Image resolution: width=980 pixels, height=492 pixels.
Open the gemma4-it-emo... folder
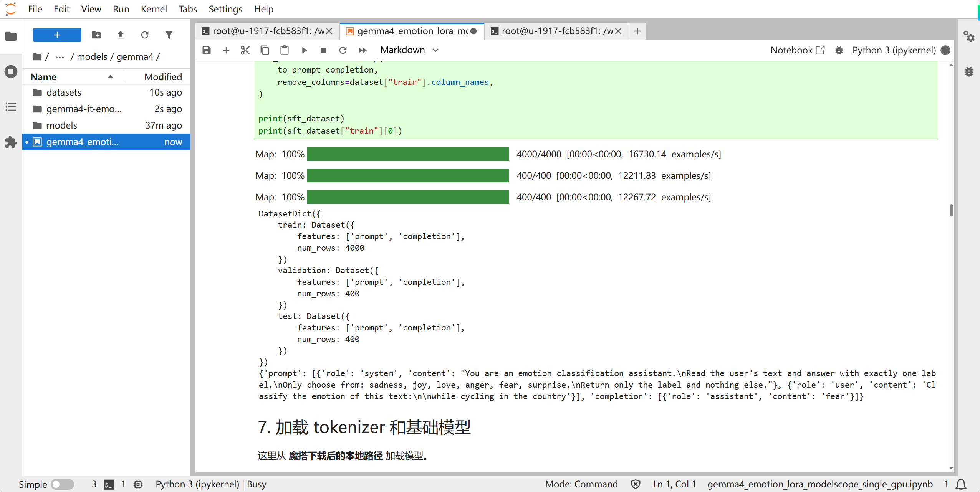pos(106,109)
